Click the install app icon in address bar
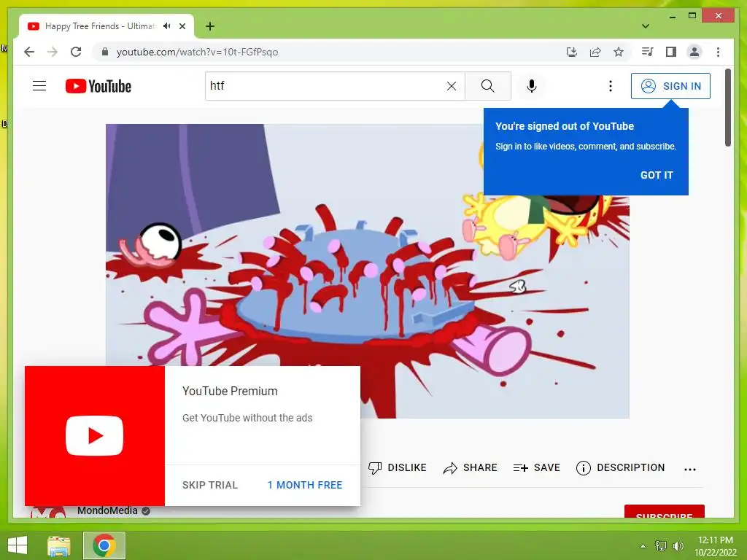The height and width of the screenshot is (560, 747). coord(572,52)
